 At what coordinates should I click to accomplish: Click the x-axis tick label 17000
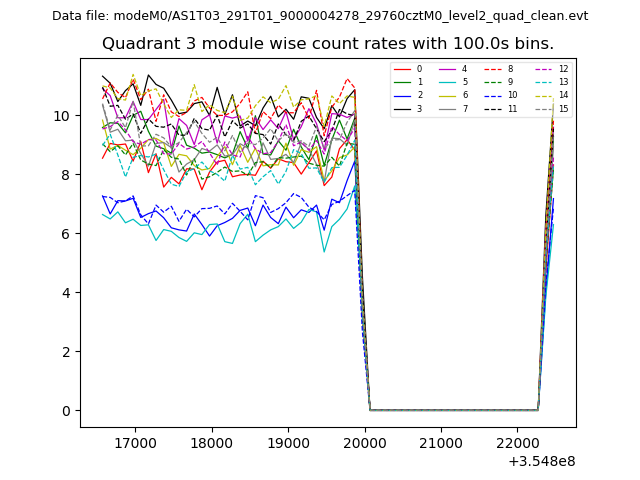point(135,442)
